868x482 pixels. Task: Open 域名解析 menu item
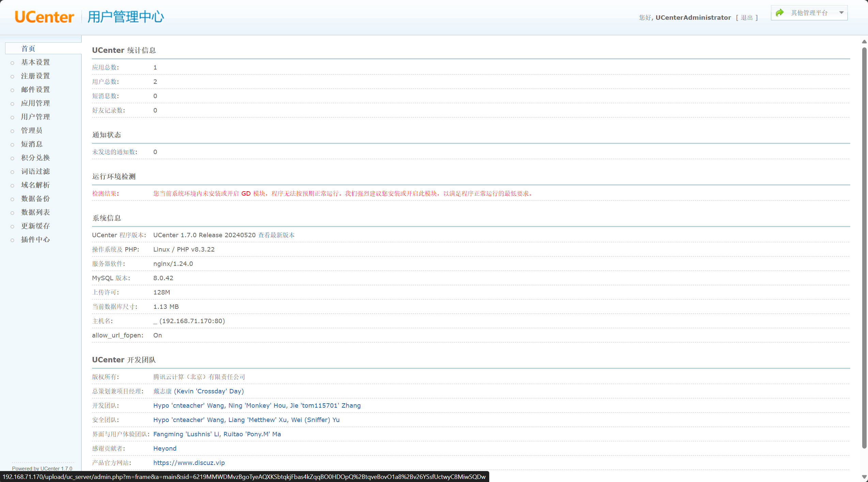pyautogui.click(x=35, y=185)
